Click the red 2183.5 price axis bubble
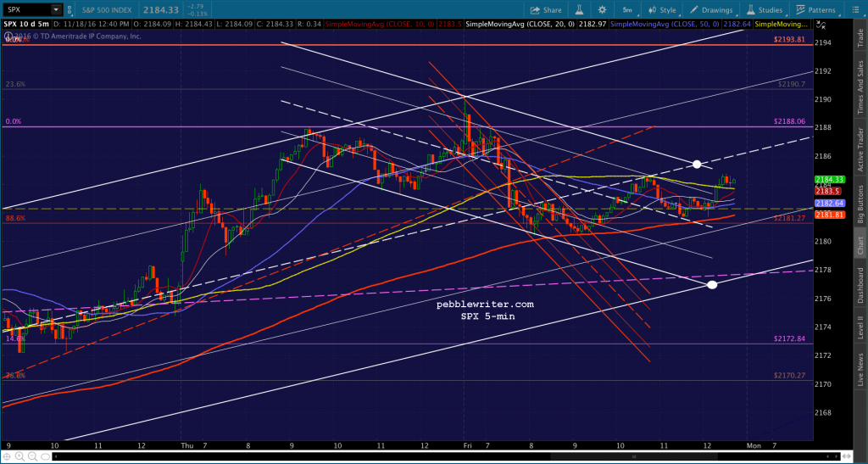Image resolution: width=868 pixels, height=464 pixels. (x=827, y=191)
